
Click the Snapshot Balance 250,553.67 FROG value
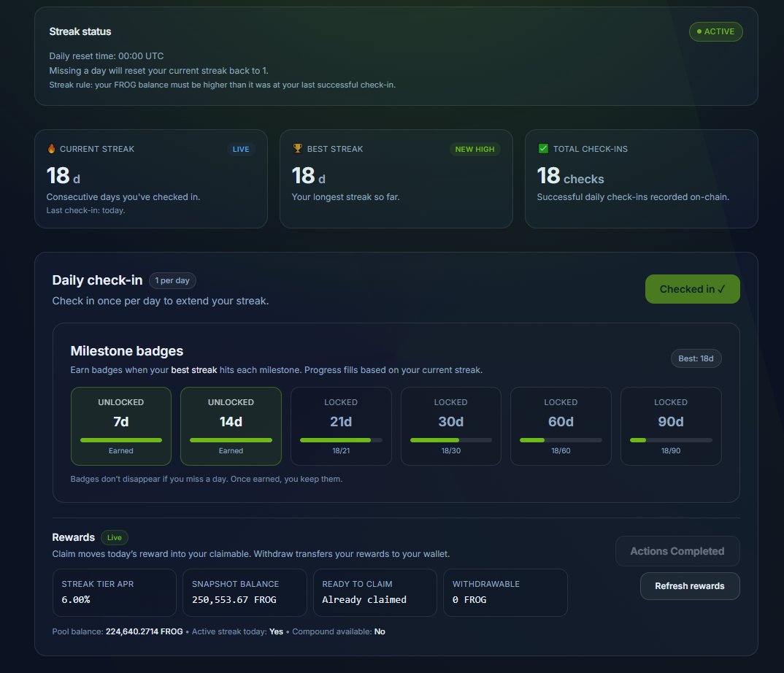(x=234, y=599)
